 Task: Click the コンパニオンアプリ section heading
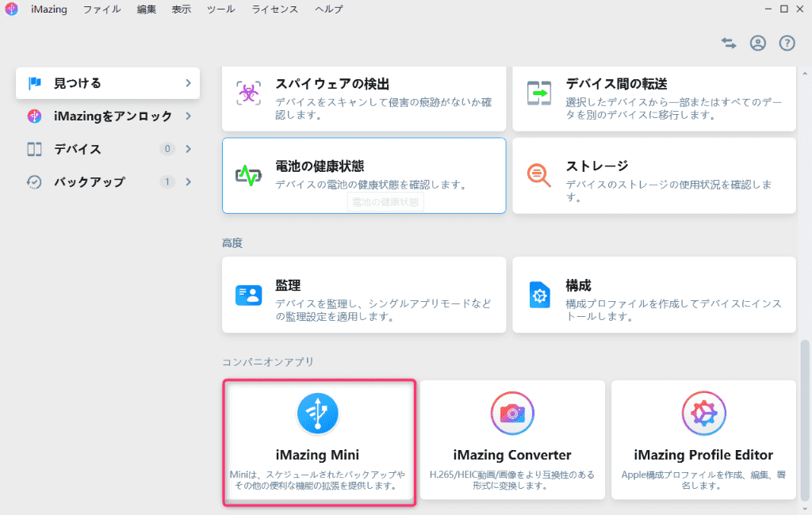coord(268,362)
